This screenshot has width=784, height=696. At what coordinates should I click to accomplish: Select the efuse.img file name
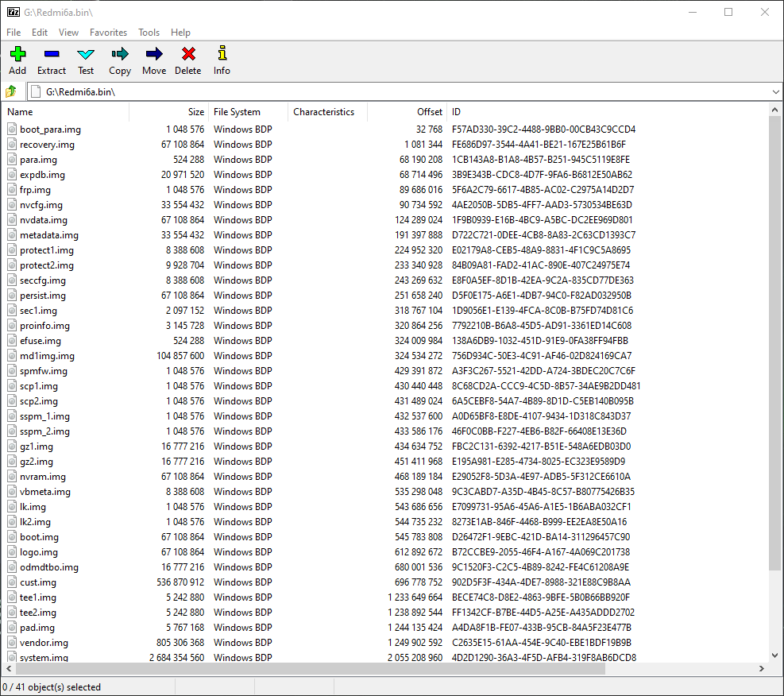click(x=41, y=341)
